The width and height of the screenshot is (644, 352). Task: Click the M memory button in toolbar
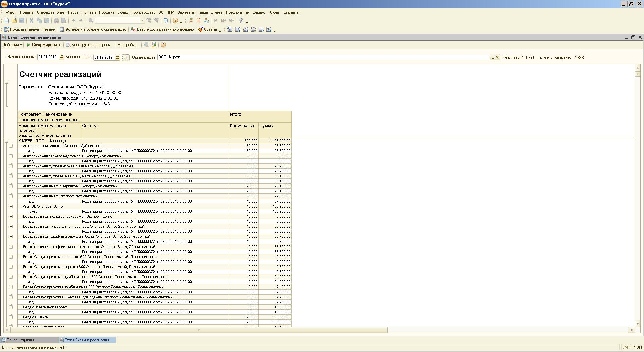point(216,20)
